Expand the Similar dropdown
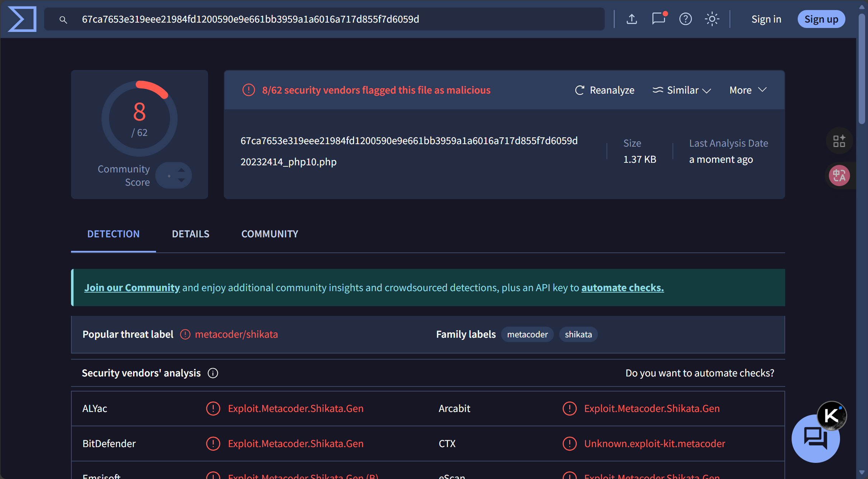 tap(681, 90)
